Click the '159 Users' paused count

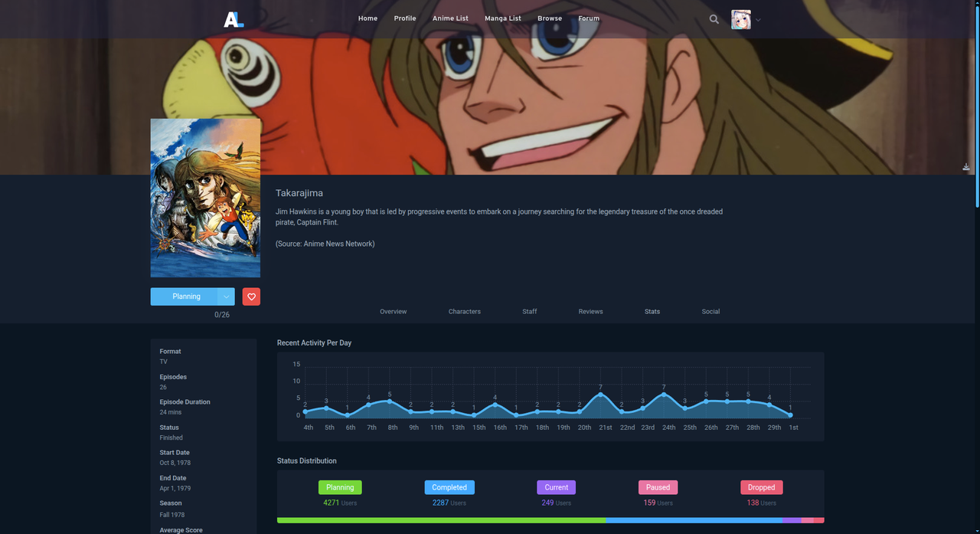pos(658,503)
